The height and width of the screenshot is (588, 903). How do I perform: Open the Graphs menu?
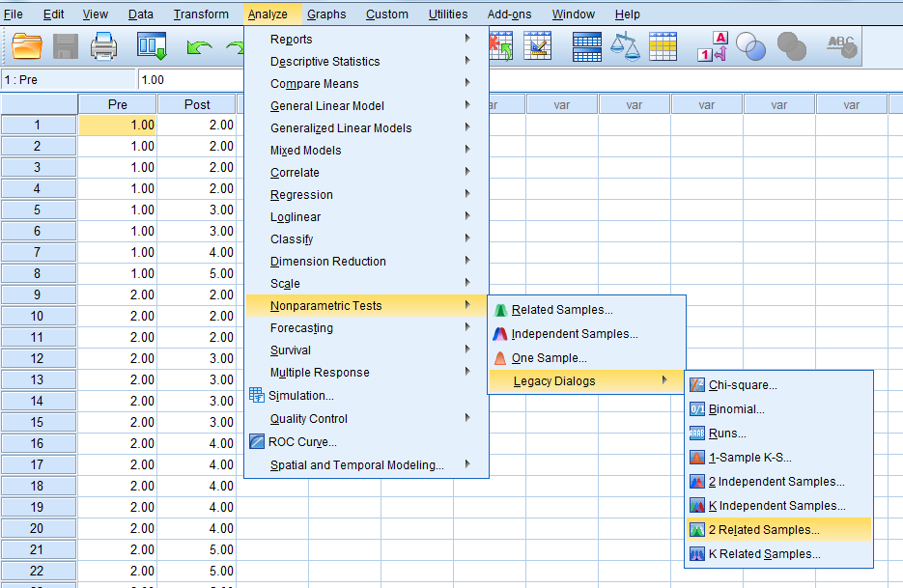click(326, 14)
